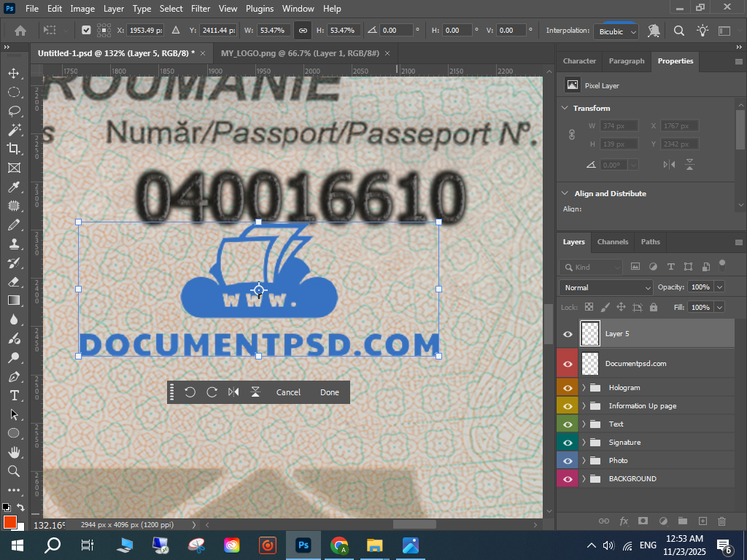The image size is (747, 560).
Task: Switch to the Channels tab
Action: tap(612, 242)
